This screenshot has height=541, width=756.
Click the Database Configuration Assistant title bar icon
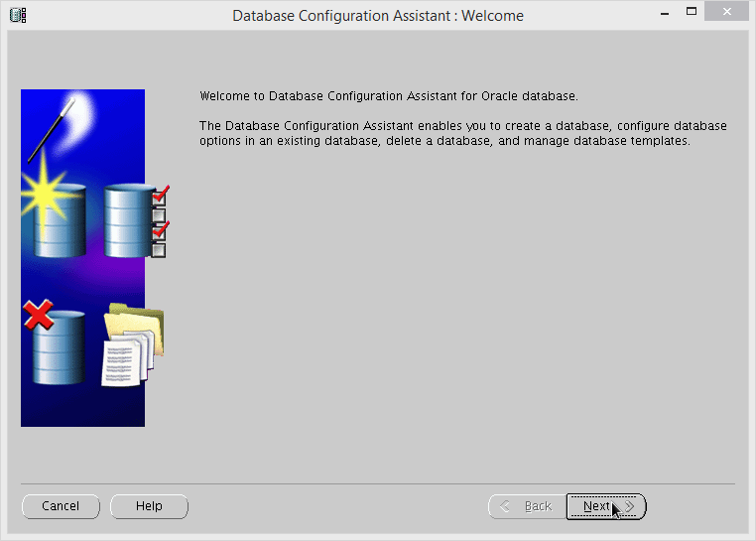18,15
